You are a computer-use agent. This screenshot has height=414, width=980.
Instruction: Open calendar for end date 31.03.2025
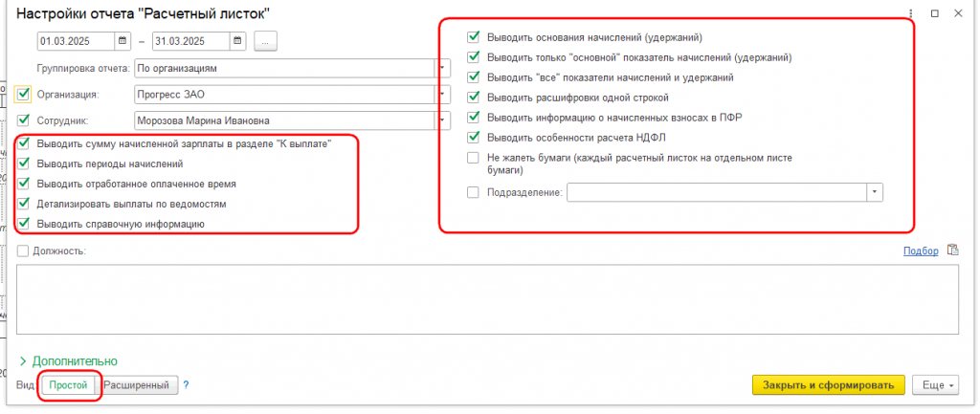[237, 42]
